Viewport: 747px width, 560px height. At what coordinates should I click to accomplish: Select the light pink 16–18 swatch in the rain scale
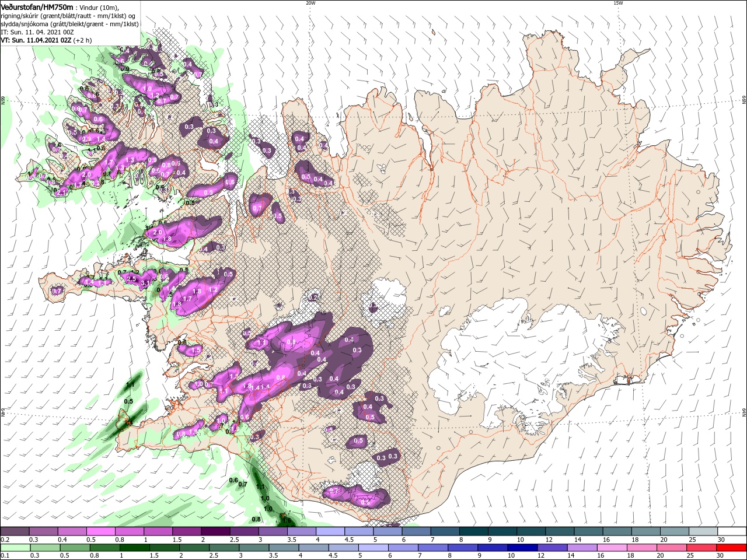pyautogui.click(x=612, y=548)
